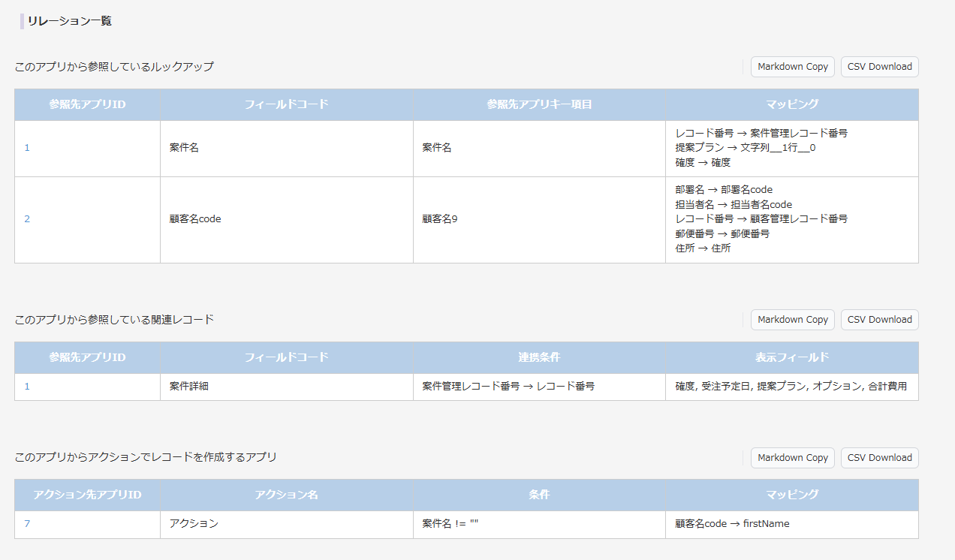The image size is (955, 560).
Task: Open app ID link "2" in the lookup table
Action: [x=27, y=218]
